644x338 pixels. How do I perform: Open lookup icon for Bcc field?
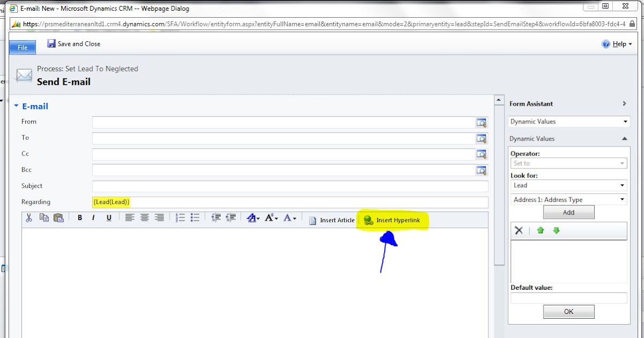click(x=482, y=171)
